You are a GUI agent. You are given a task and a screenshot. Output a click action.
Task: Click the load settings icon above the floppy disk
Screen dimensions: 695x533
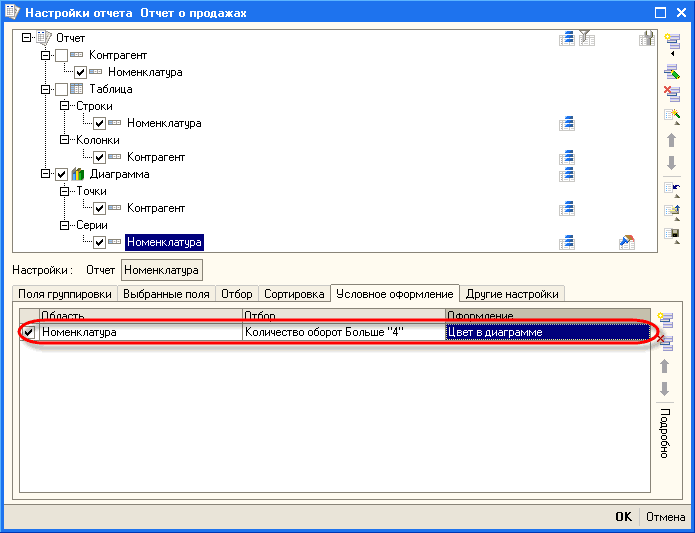click(x=671, y=211)
